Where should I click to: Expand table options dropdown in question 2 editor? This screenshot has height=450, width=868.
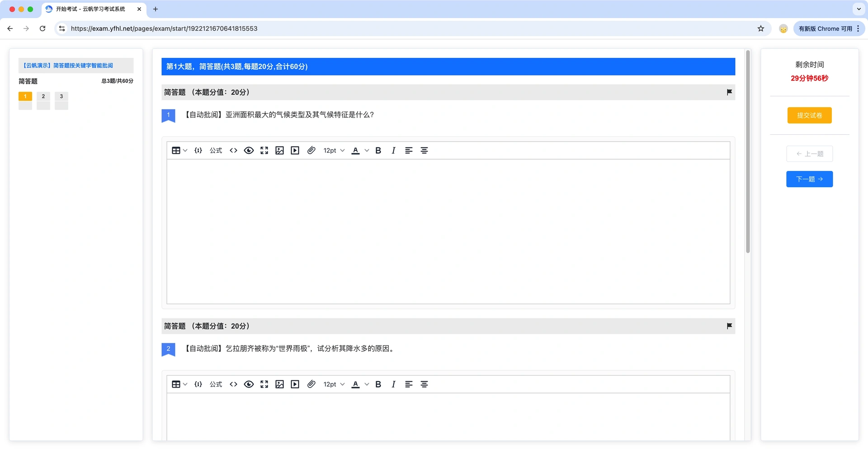pyautogui.click(x=185, y=384)
